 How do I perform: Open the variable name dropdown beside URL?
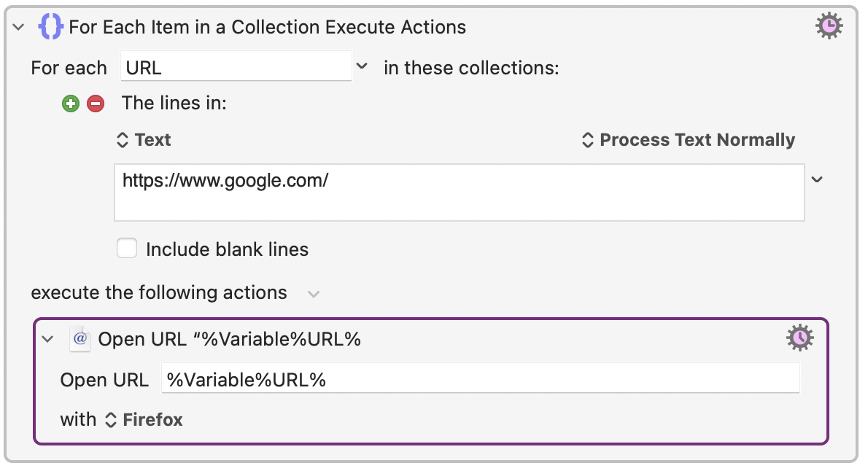click(x=362, y=67)
